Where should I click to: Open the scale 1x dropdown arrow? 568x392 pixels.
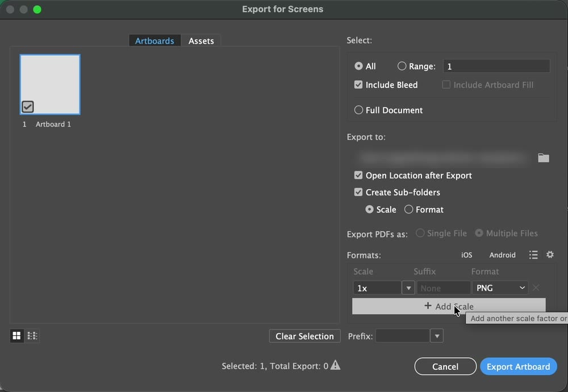click(x=408, y=288)
